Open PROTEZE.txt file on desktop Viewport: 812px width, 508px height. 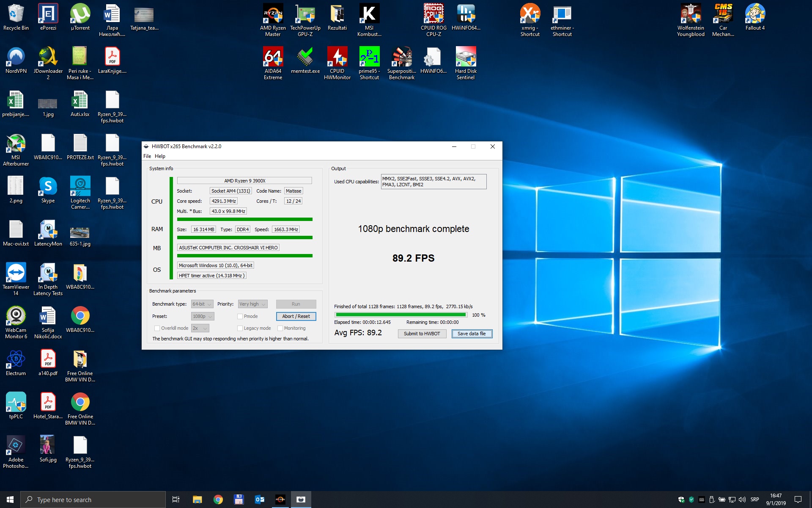(x=80, y=146)
